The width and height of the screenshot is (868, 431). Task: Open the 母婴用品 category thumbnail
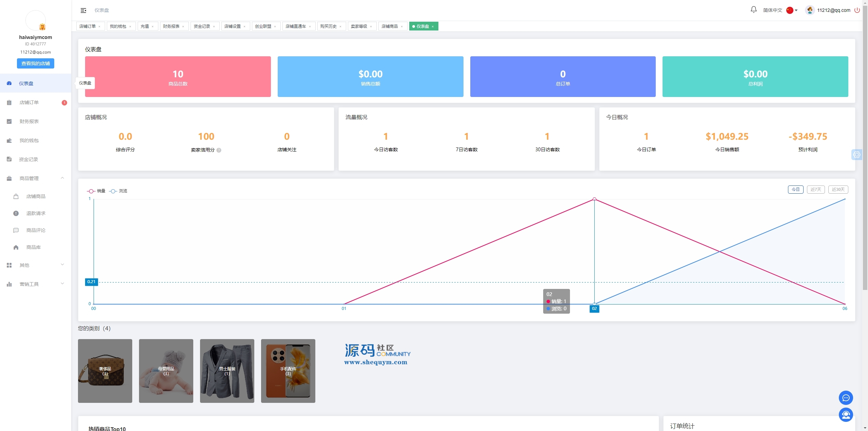pyautogui.click(x=166, y=371)
